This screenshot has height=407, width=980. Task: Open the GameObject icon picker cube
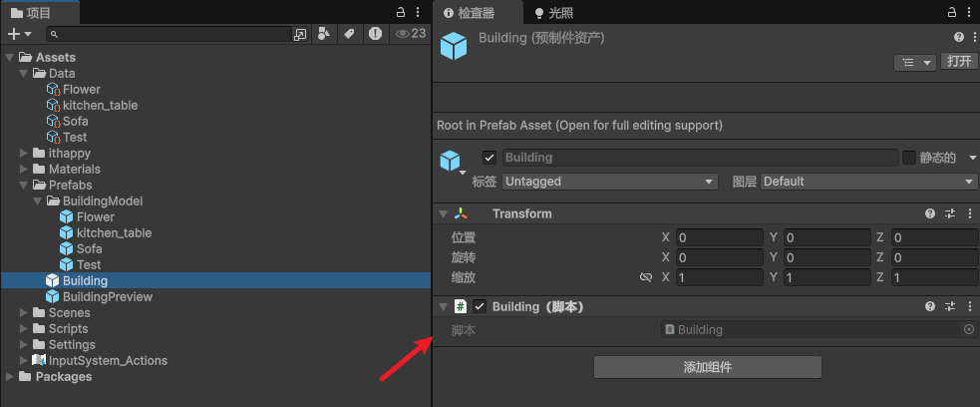452,163
